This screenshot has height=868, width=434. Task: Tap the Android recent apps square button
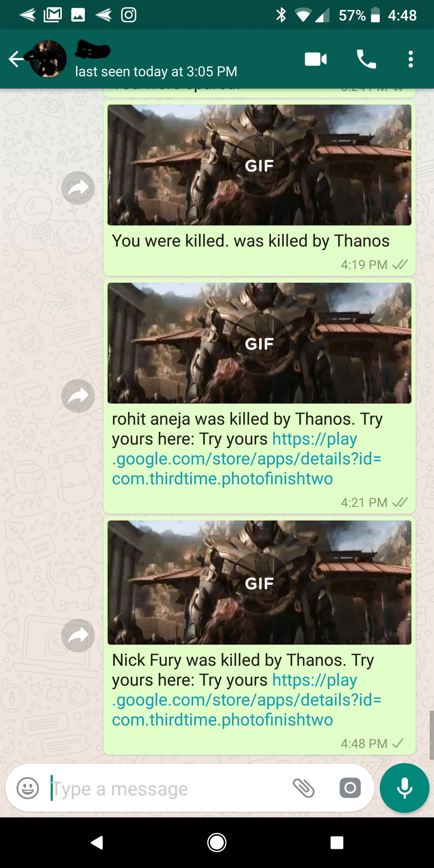[x=337, y=843]
